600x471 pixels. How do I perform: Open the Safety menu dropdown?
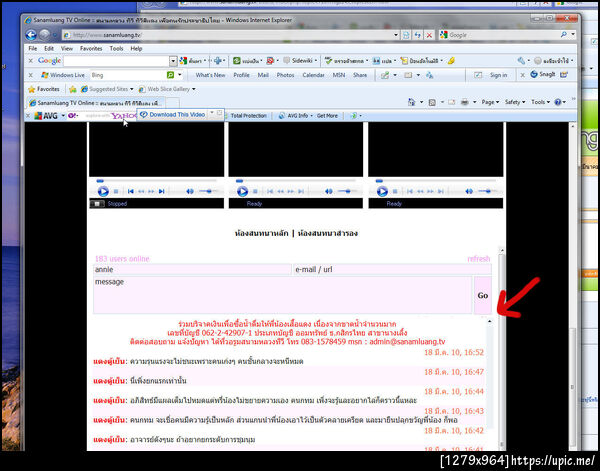515,102
